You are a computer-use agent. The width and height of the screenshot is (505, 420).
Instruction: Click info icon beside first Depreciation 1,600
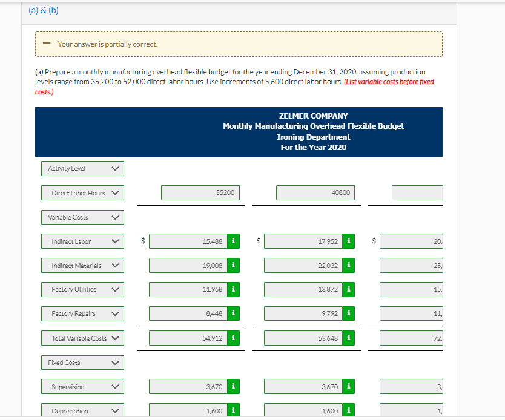(233, 410)
